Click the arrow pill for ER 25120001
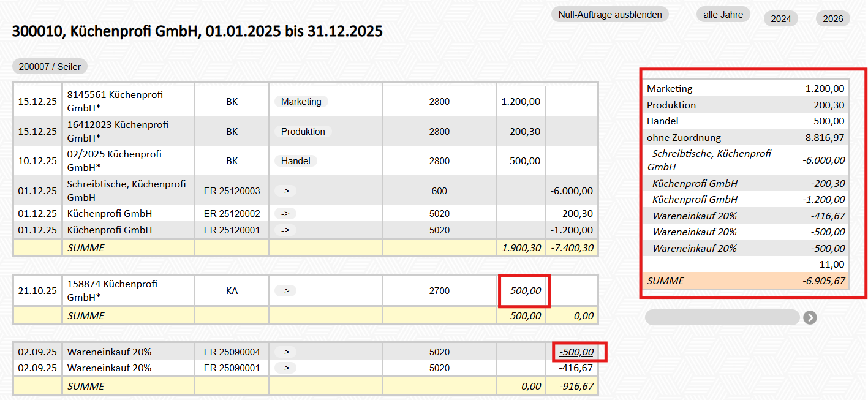This screenshot has width=868, height=400. [285, 230]
